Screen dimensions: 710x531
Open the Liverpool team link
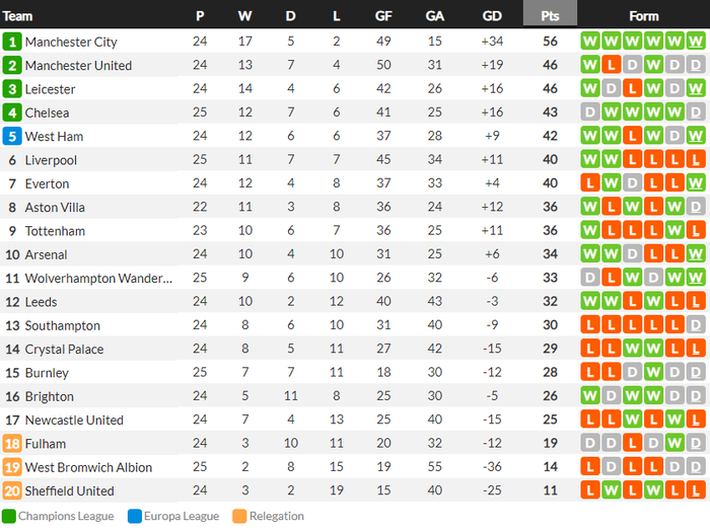point(51,160)
